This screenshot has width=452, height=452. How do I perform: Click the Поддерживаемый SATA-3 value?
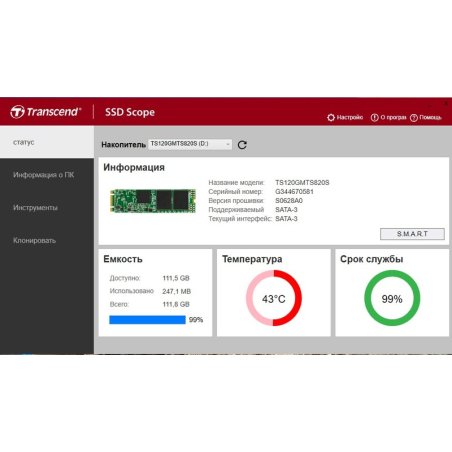coord(286,210)
